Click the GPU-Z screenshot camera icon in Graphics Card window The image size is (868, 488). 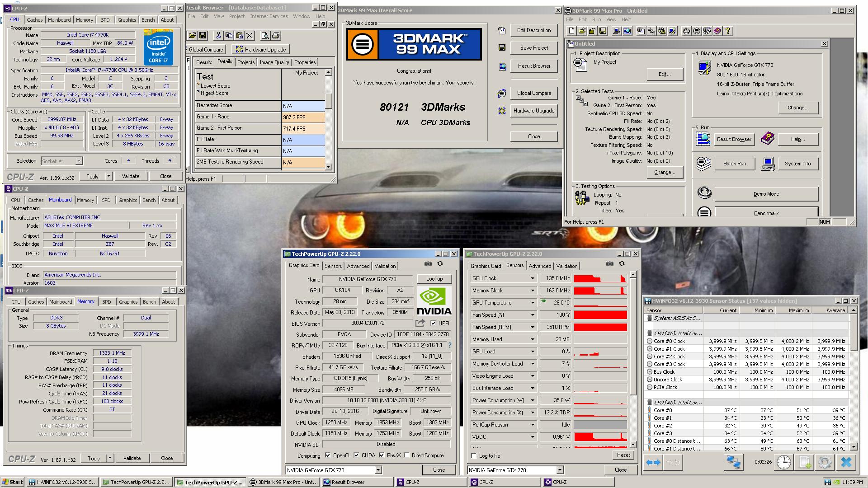428,263
